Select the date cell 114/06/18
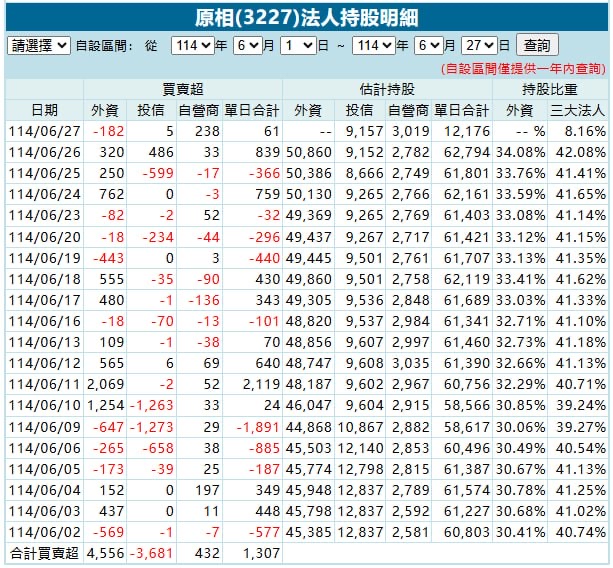This screenshot has width=613, height=568. click(x=45, y=280)
